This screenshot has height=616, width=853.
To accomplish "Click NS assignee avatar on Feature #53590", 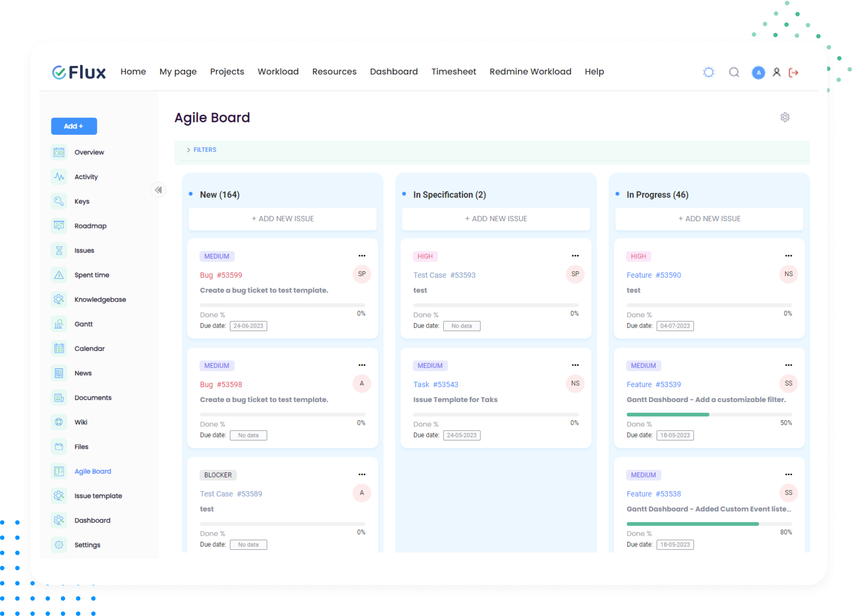I will point(788,274).
